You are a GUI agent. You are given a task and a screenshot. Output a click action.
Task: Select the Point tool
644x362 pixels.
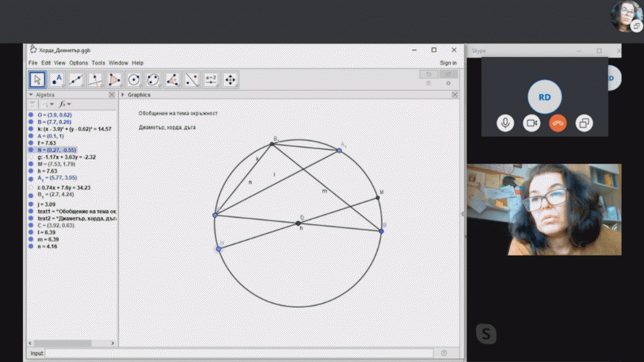(x=57, y=80)
